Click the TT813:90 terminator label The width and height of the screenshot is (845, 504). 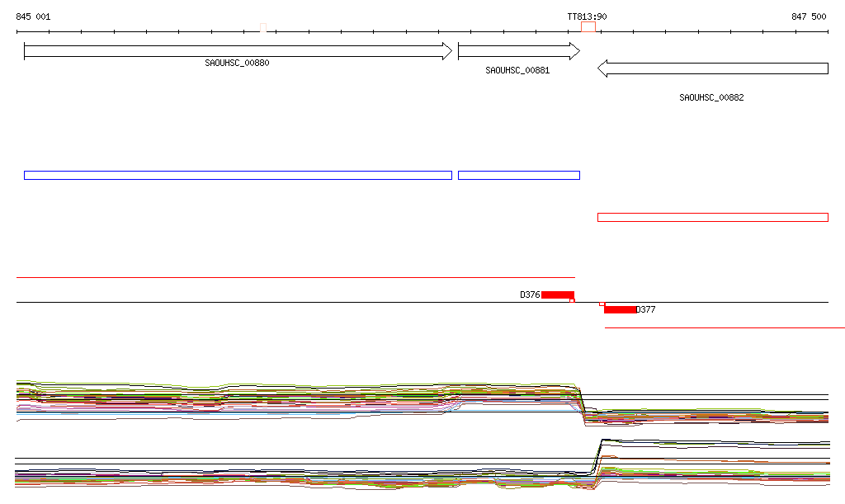coord(587,16)
